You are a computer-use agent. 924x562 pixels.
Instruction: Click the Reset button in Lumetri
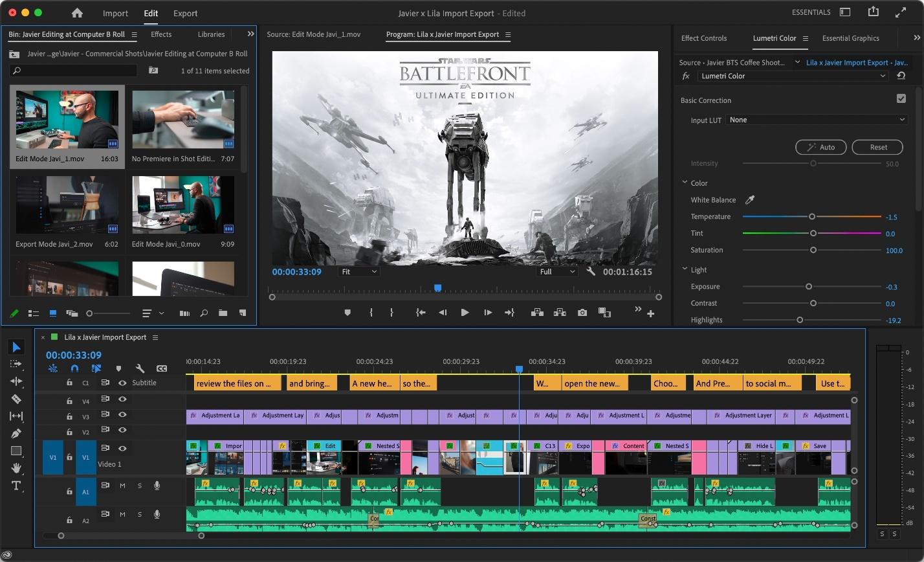(877, 147)
